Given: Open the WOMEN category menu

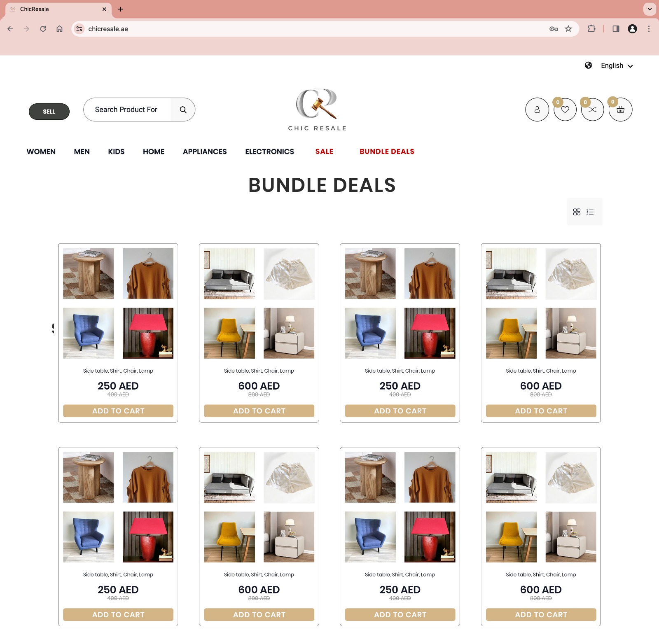Looking at the screenshot, I should pos(41,152).
